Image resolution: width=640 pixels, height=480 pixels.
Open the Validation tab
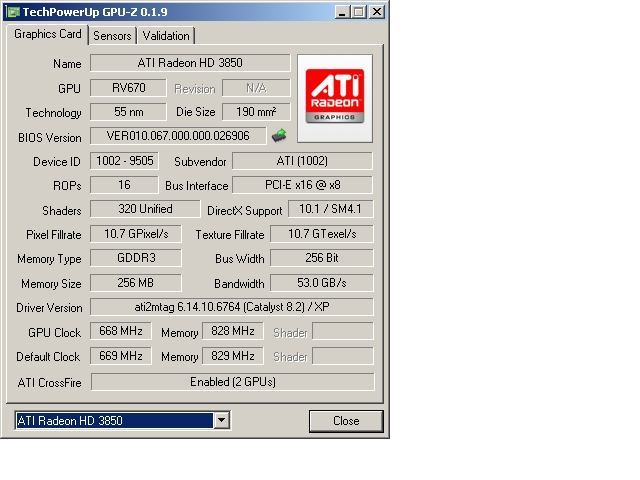(166, 36)
